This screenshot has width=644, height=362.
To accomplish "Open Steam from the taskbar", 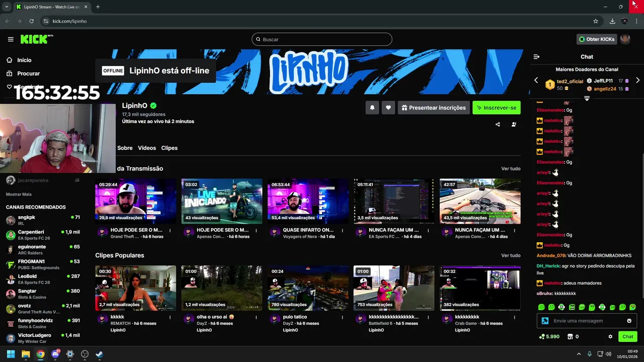I will [99, 354].
